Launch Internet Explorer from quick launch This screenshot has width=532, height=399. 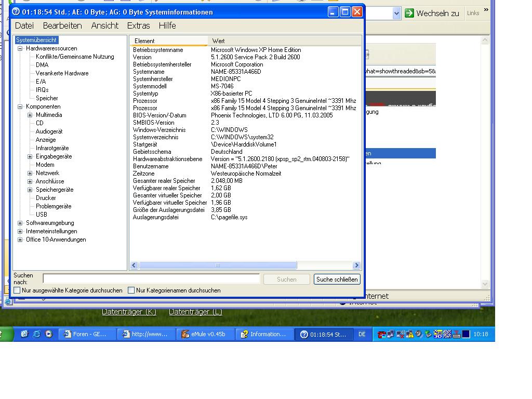pyautogui.click(x=36, y=334)
